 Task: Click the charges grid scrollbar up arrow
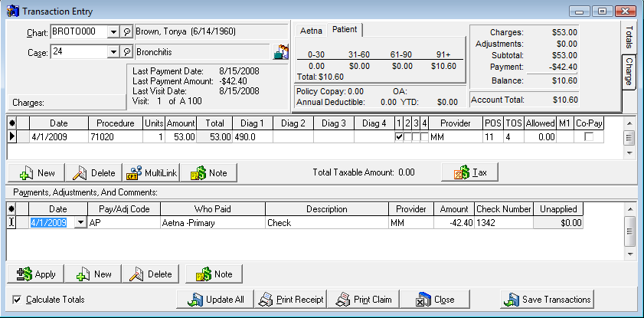pos(629,123)
